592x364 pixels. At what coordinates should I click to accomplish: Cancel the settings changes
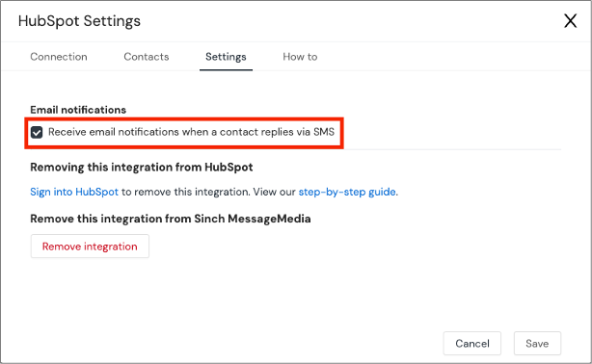(x=471, y=343)
